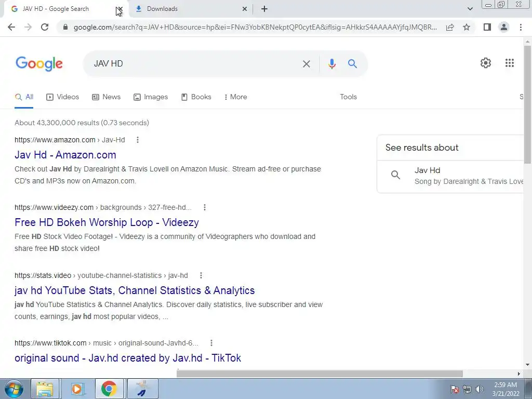The height and width of the screenshot is (399, 532).
Task: Click https://stats.video breadcrumb text
Action: 43,275
